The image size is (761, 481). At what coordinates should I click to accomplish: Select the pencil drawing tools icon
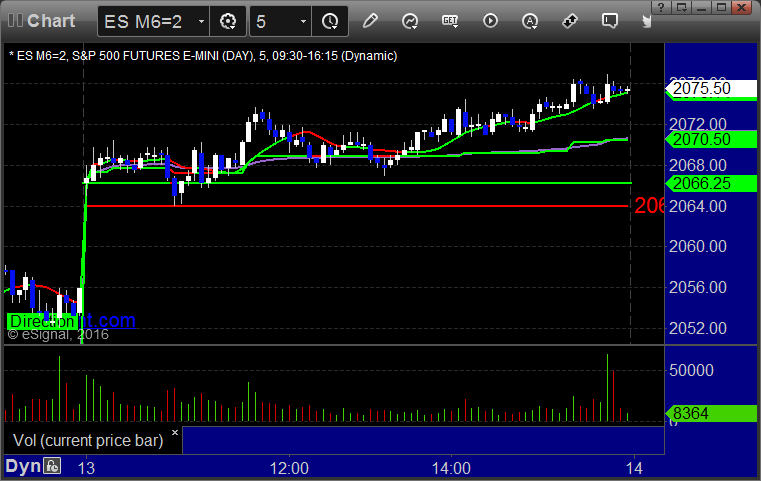point(370,21)
